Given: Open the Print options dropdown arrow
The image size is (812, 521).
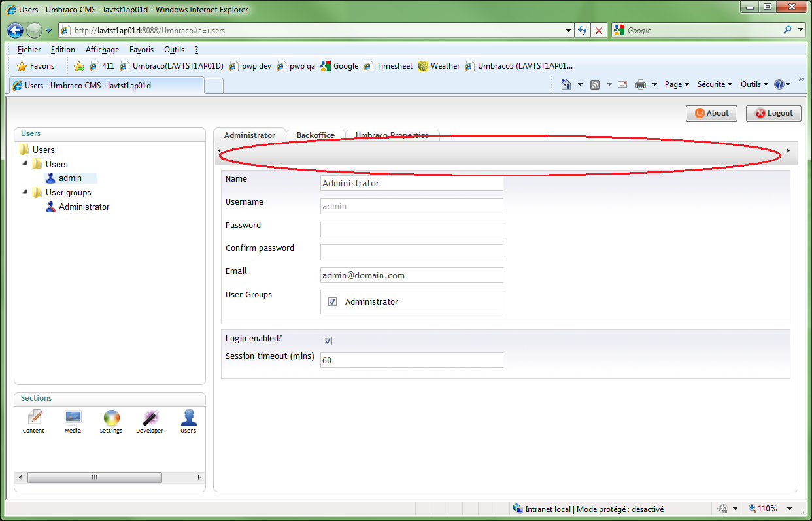Looking at the screenshot, I should [654, 84].
